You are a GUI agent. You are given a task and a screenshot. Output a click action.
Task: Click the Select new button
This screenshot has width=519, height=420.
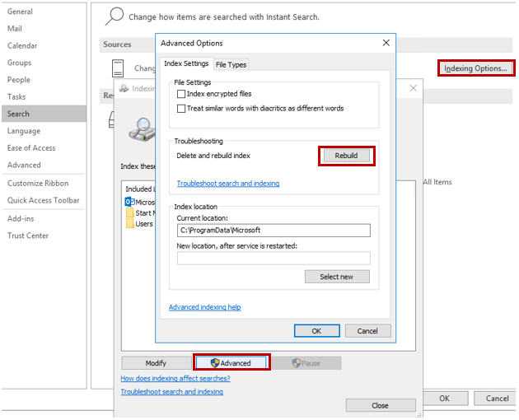pos(337,277)
